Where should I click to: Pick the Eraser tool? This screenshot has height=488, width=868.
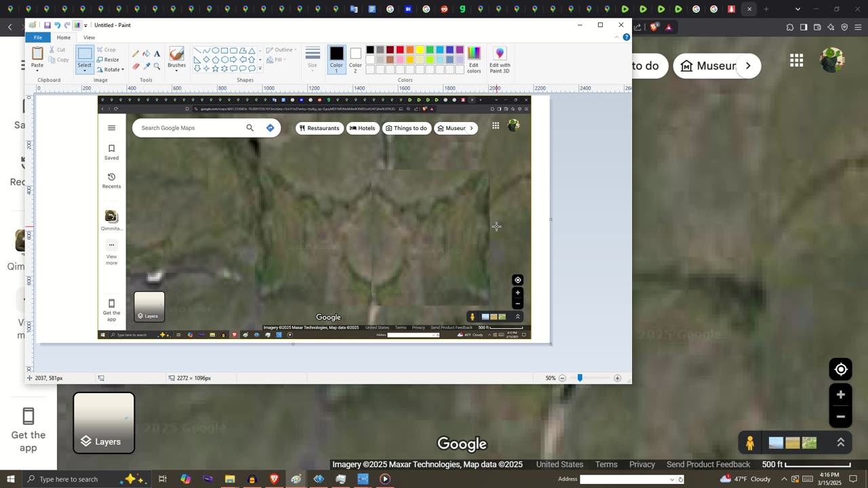(136, 66)
